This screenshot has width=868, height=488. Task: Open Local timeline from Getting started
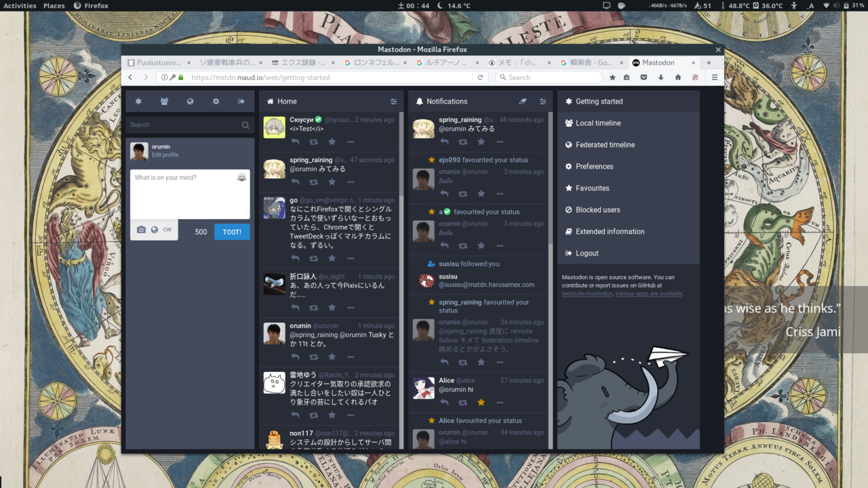pos(629,123)
